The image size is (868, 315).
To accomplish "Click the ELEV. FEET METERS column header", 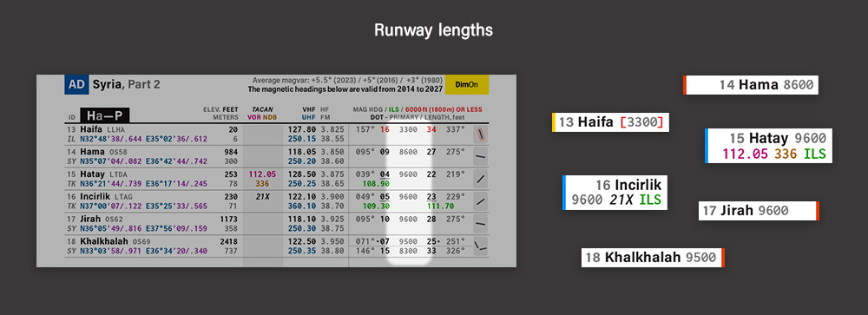I will [221, 114].
